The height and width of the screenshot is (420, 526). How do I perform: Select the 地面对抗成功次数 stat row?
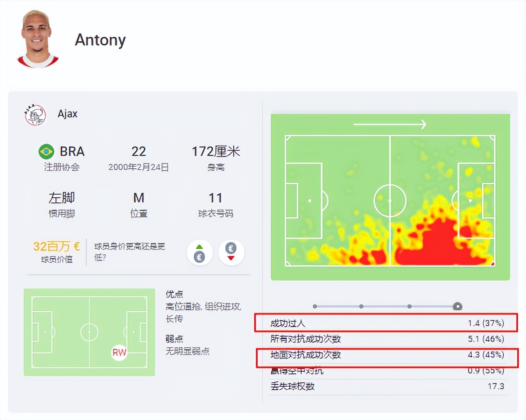pos(387,355)
